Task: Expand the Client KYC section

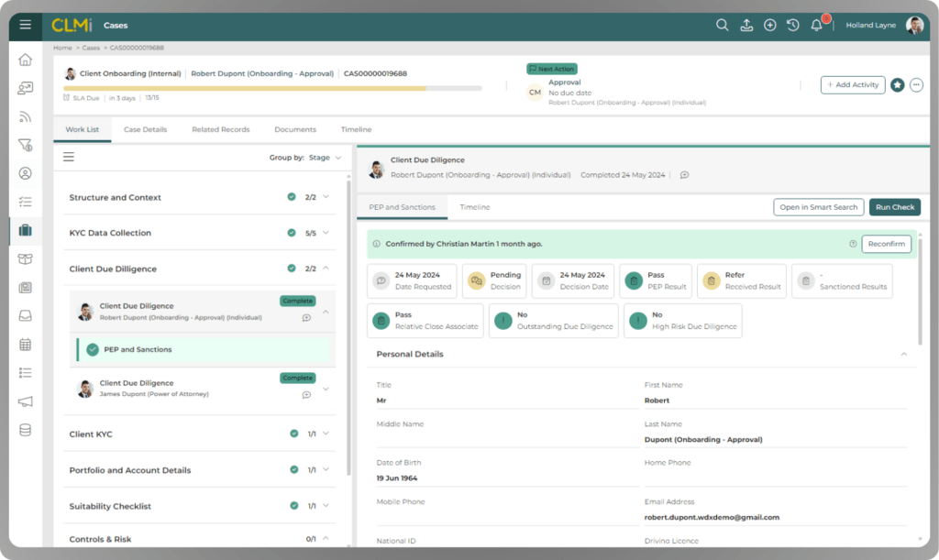Action: [x=326, y=434]
